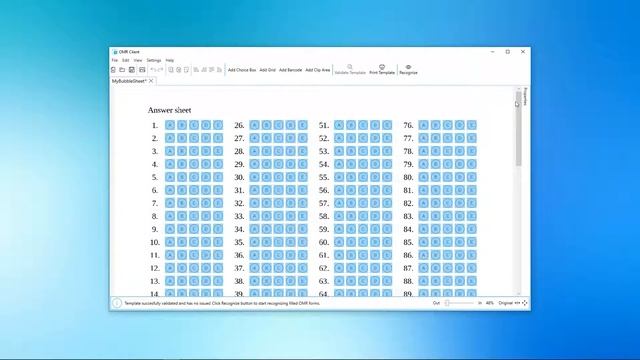Click the status bar info icon
Screen dimensions: 640x360
point(117,303)
